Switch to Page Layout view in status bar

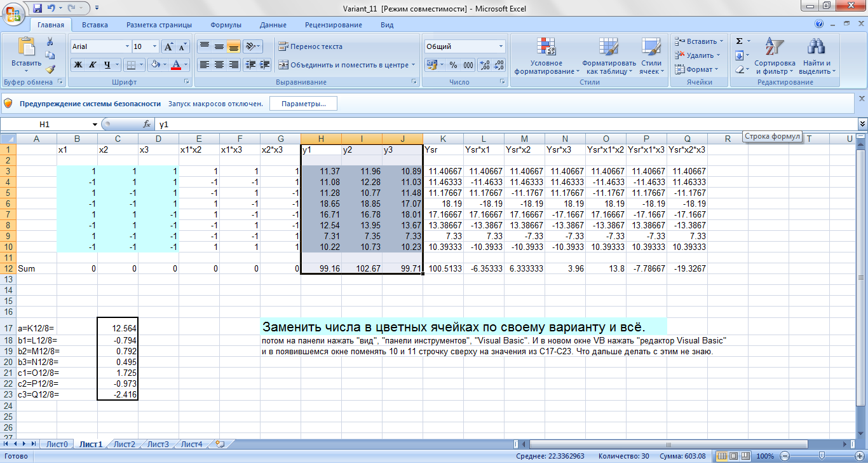[733, 456]
